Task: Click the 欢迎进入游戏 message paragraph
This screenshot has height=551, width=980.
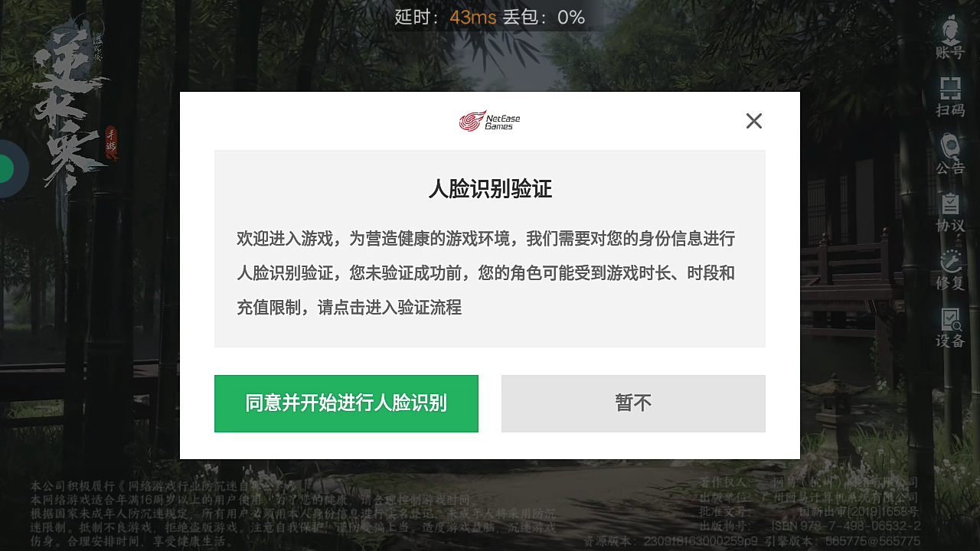Action: 485,273
